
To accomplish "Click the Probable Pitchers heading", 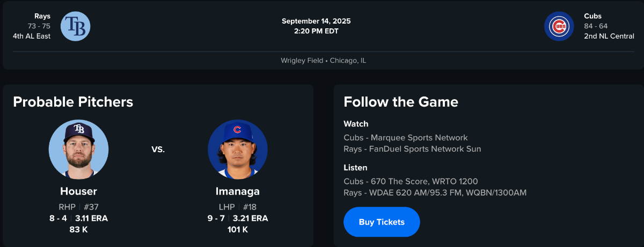I will tap(73, 102).
